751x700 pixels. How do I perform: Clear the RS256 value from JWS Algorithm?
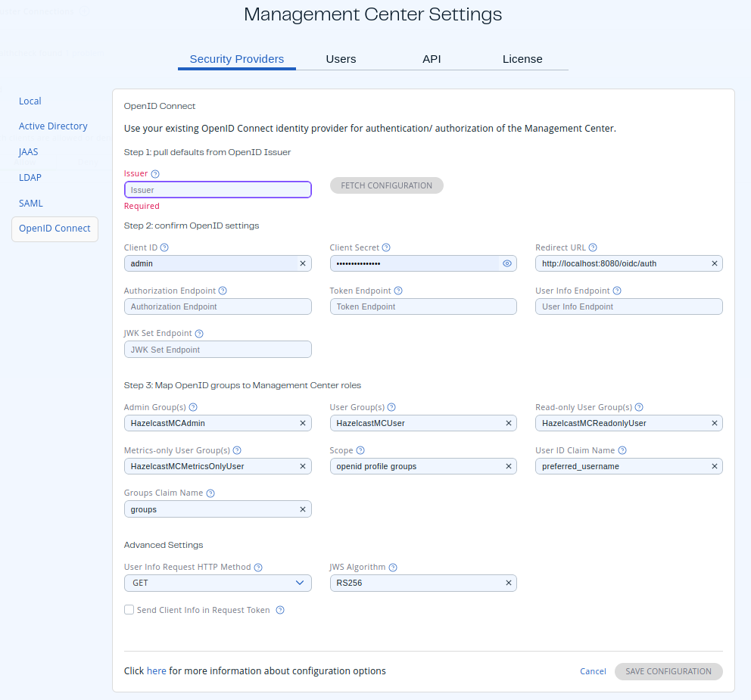click(x=508, y=583)
